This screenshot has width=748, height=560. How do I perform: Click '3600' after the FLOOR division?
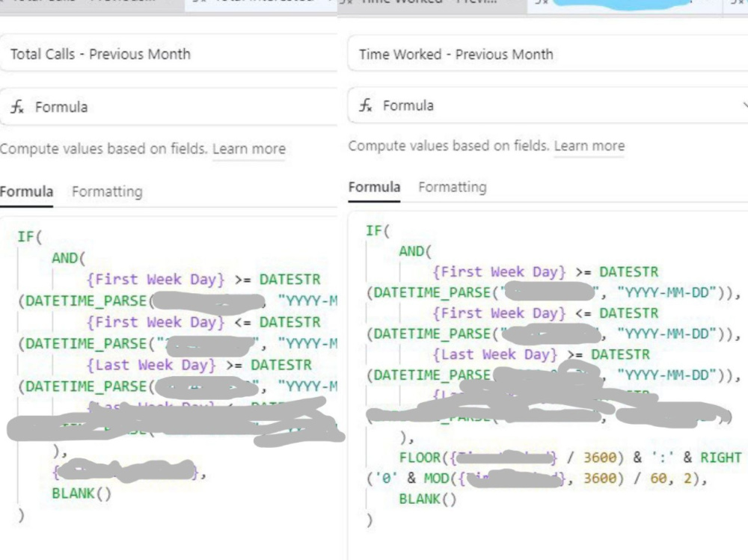click(600, 458)
